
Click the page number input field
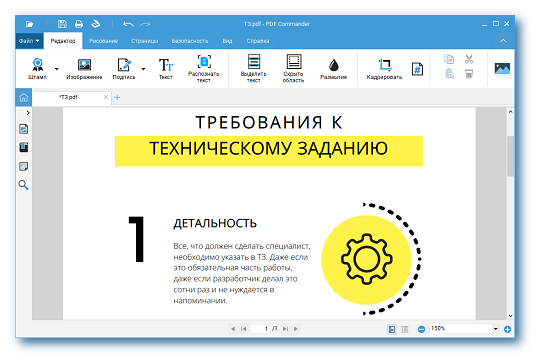[260, 329]
